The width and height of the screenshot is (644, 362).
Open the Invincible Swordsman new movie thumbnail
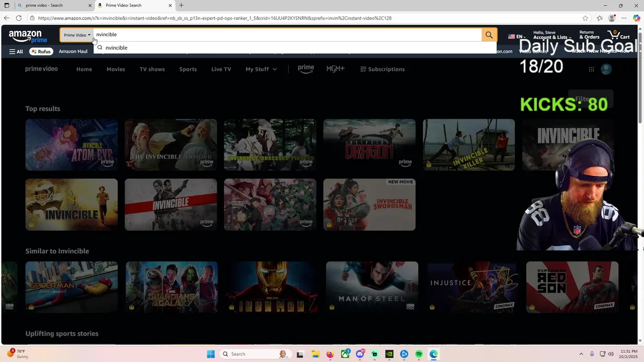click(x=369, y=205)
